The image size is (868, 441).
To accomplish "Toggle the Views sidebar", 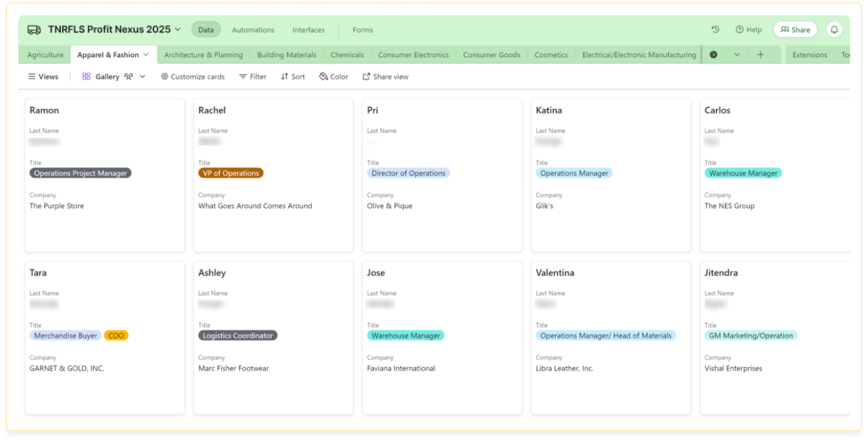I will coord(43,77).
